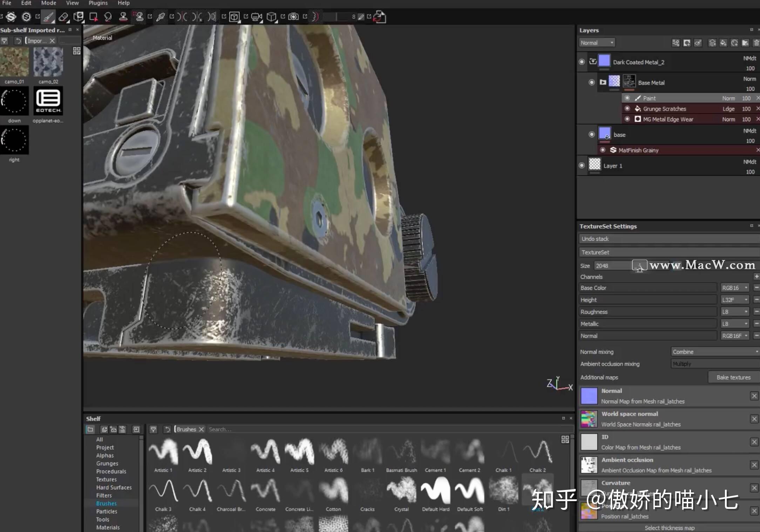The height and width of the screenshot is (532, 760).
Task: Hide the Grunge Scratches layer
Action: (627, 109)
